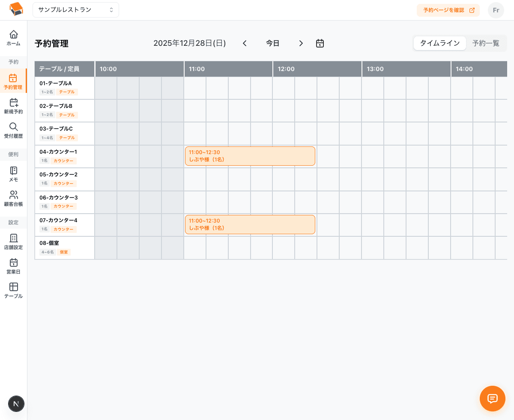
Task: Open しぶや様 reservation on 04-カウンター1
Action: click(250, 156)
